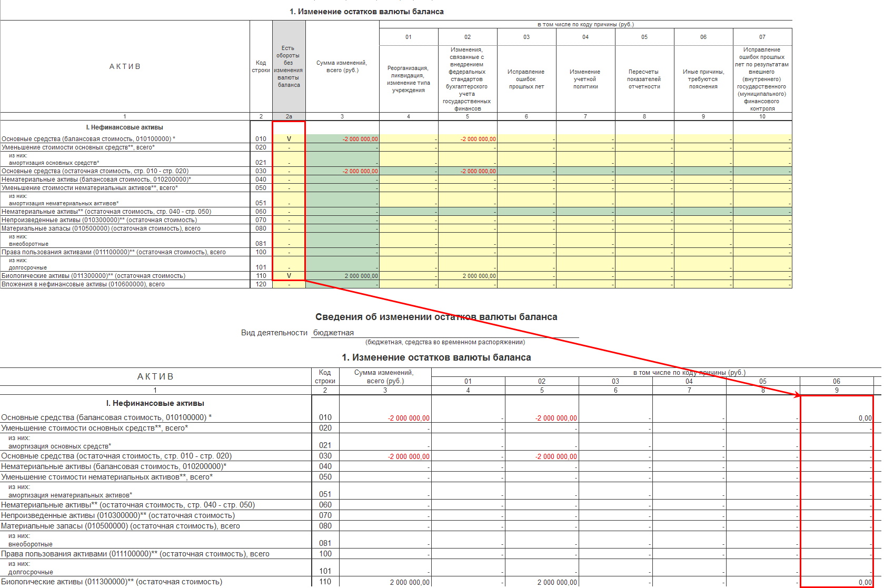Select header 'Есть обороты без изменения валюты баланса'
Viewport: 884px width, 588px height.
tap(289, 66)
